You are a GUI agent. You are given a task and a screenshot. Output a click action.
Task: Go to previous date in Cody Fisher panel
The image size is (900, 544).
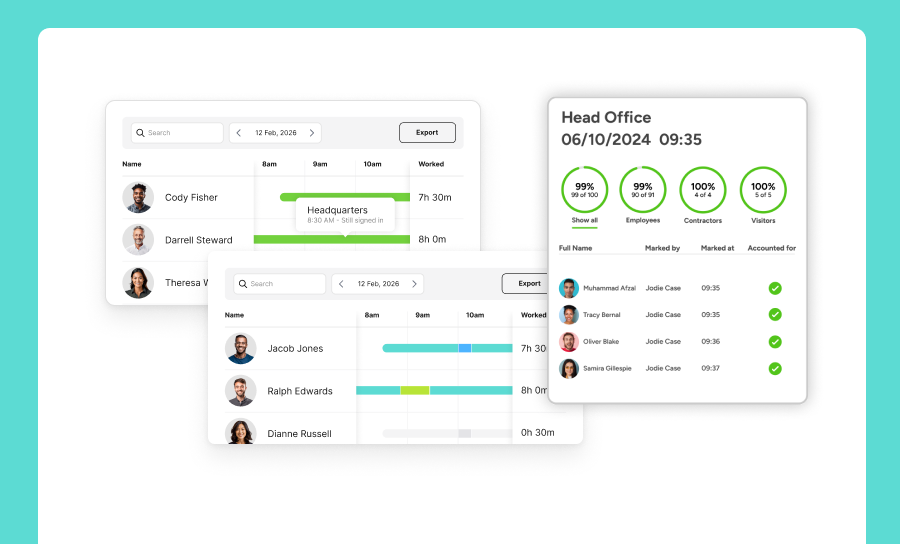tap(239, 133)
